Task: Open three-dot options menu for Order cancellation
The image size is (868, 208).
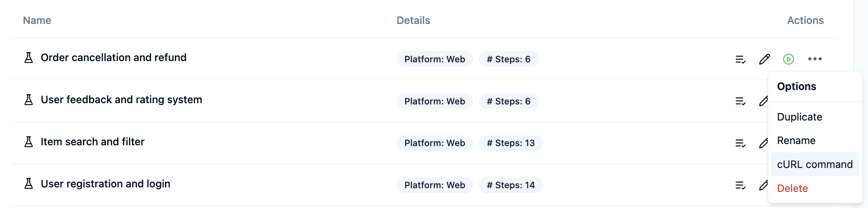Action: pos(815,59)
